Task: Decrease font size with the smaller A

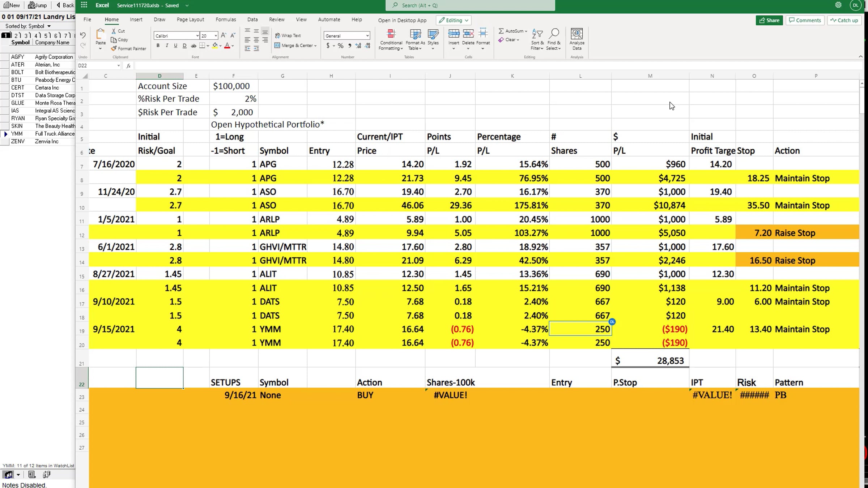Action: click(233, 35)
